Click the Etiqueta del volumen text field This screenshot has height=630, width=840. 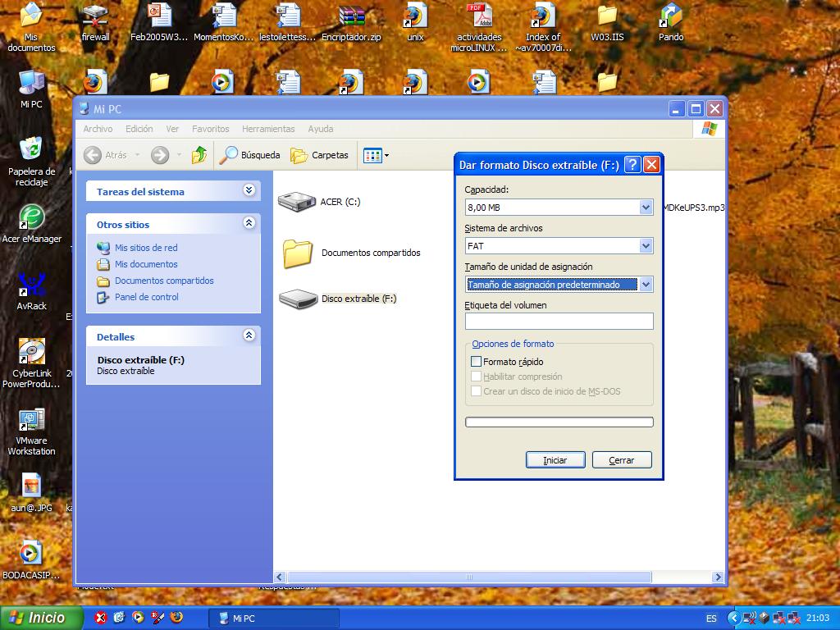coord(559,321)
